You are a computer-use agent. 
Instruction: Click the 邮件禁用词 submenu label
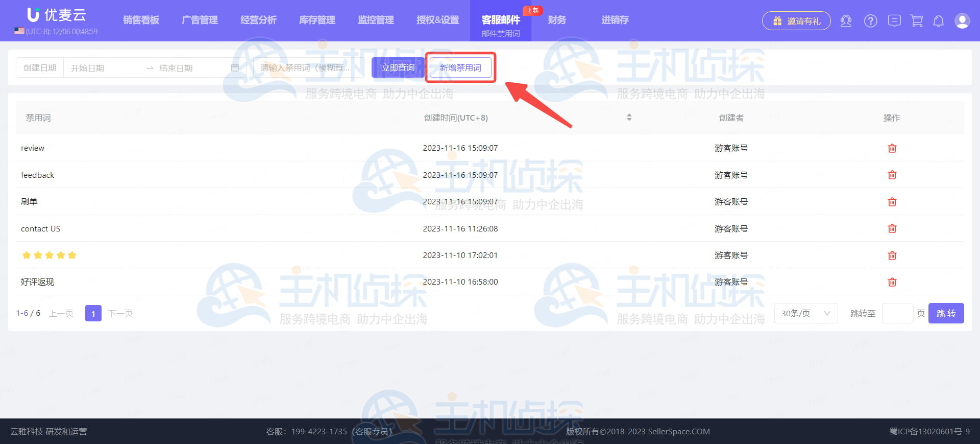[501, 33]
